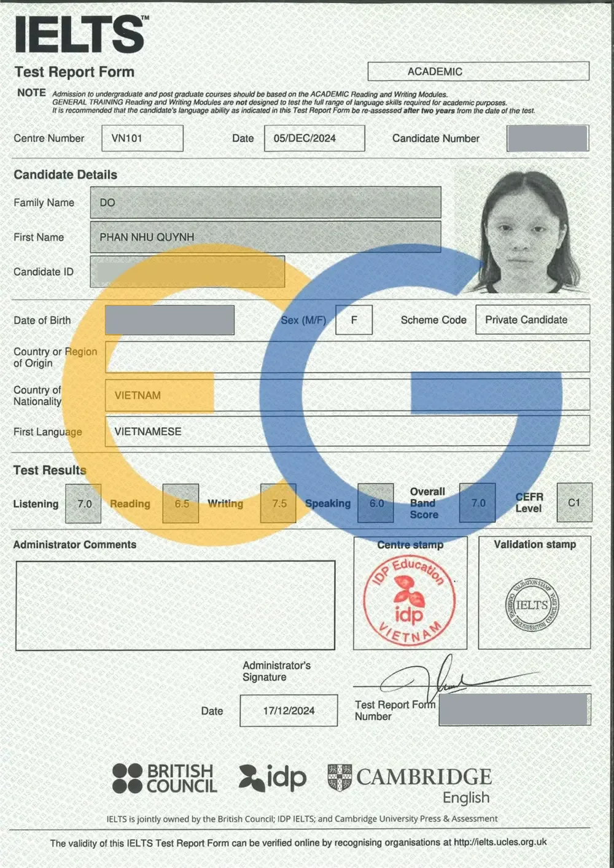614x868 pixels.
Task: Click the Scheme Code Private Candidate box
Action: (532, 320)
